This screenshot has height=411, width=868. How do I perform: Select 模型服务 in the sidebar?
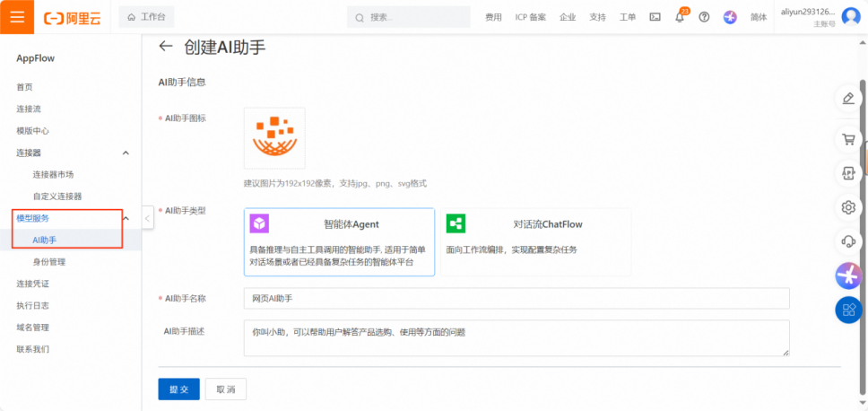32,218
